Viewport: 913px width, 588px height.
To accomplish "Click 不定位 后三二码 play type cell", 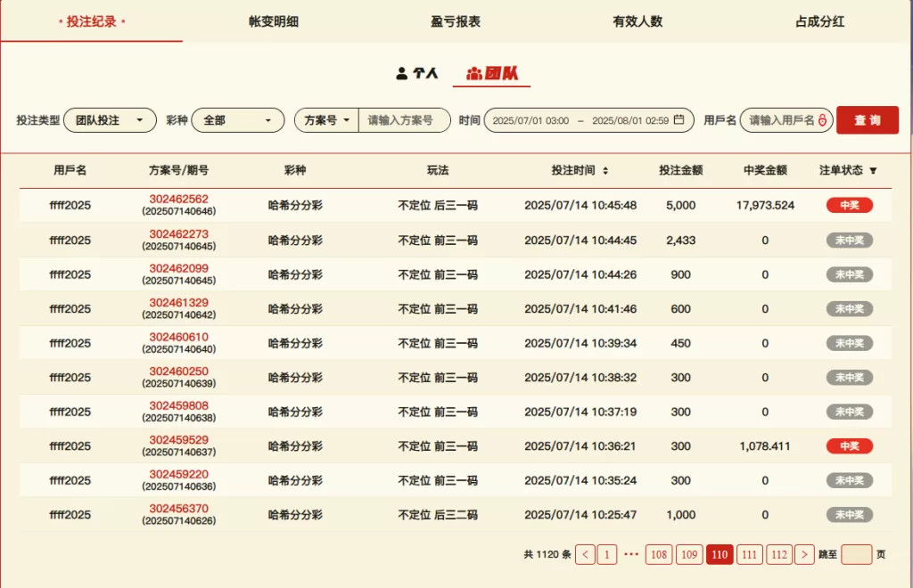I will [x=438, y=515].
